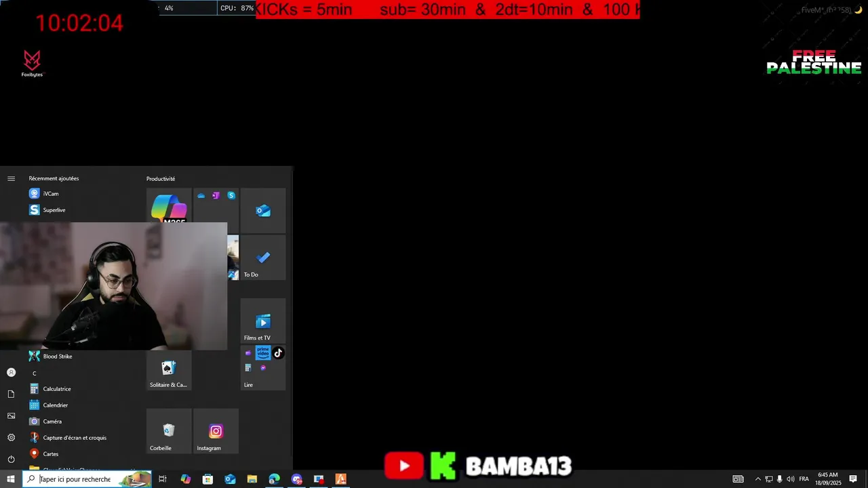Open the Films et TV tile
Screen dimensions: 868x488
pyautogui.click(x=263, y=321)
